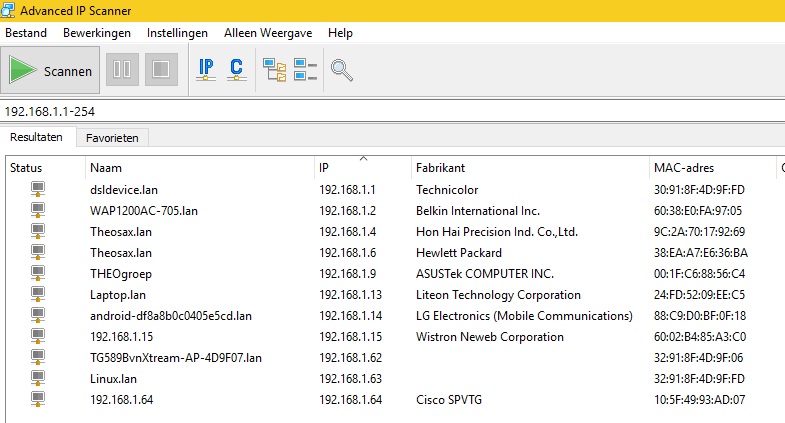Select the TG589BvnXtream-AP-4D9F07.lan name
Image resolution: width=785 pixels, height=423 pixels.
pyautogui.click(x=176, y=358)
